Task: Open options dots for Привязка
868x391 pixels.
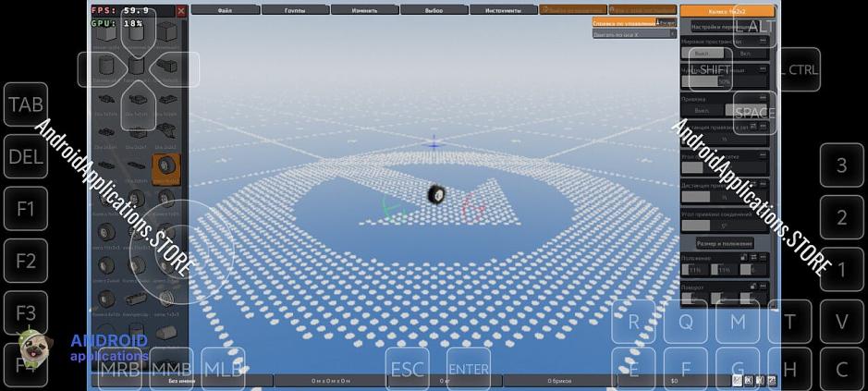Action: [763, 99]
